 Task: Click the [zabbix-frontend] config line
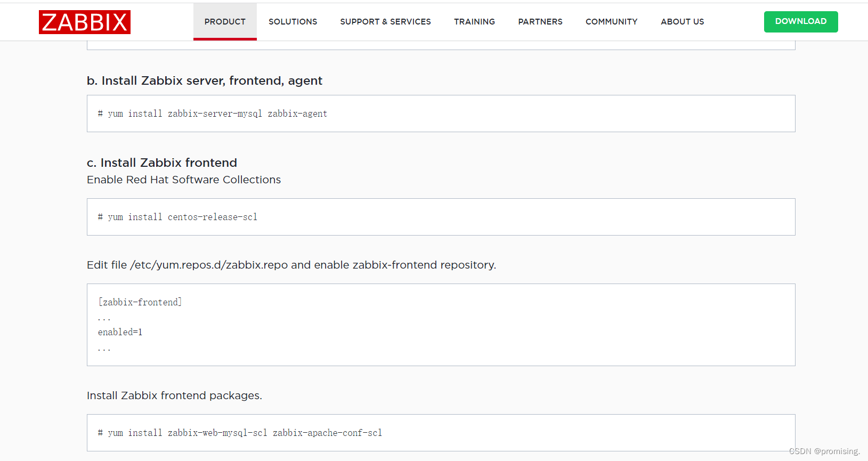[x=140, y=302]
